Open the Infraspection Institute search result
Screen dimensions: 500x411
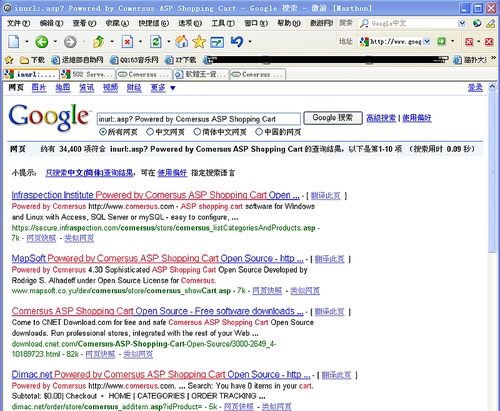point(155,195)
